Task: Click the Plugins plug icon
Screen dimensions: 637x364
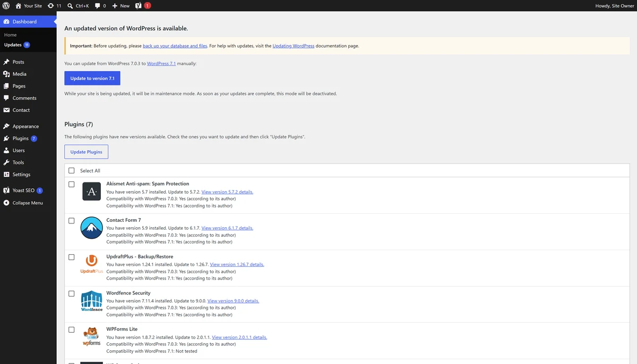Action: pos(6,138)
